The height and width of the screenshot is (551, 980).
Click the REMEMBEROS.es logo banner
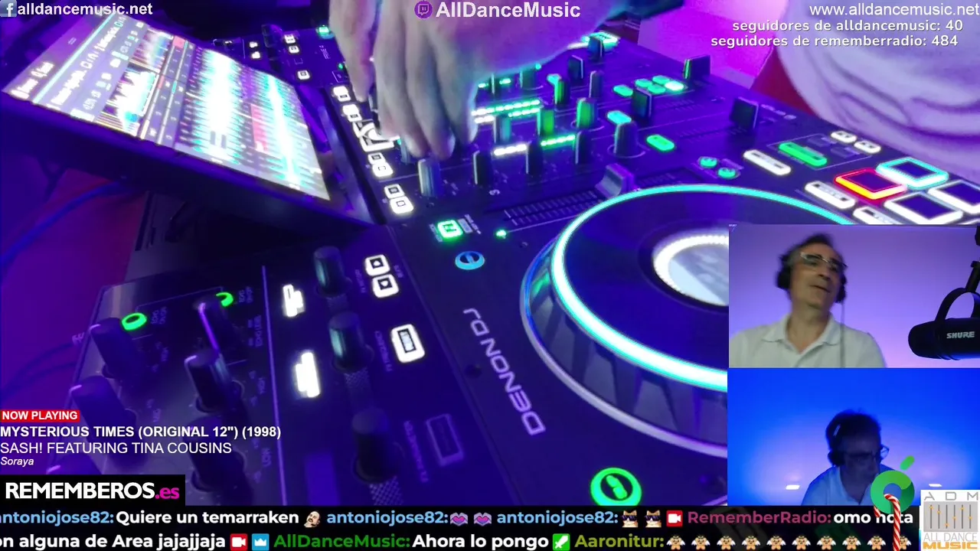pos(92,491)
